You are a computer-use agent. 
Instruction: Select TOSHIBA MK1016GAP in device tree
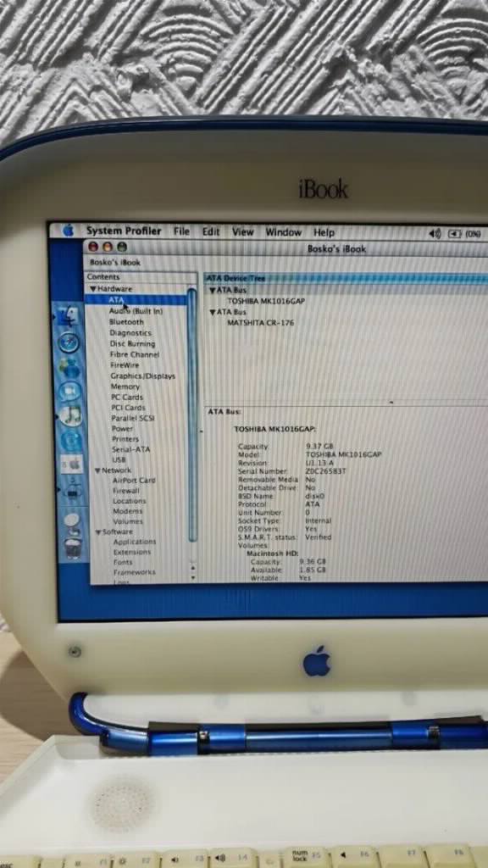(266, 301)
